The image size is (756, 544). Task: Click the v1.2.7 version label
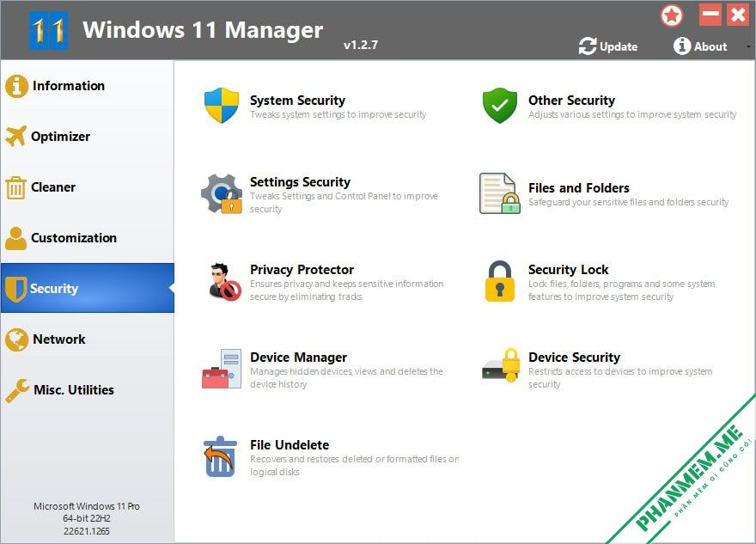(361, 45)
